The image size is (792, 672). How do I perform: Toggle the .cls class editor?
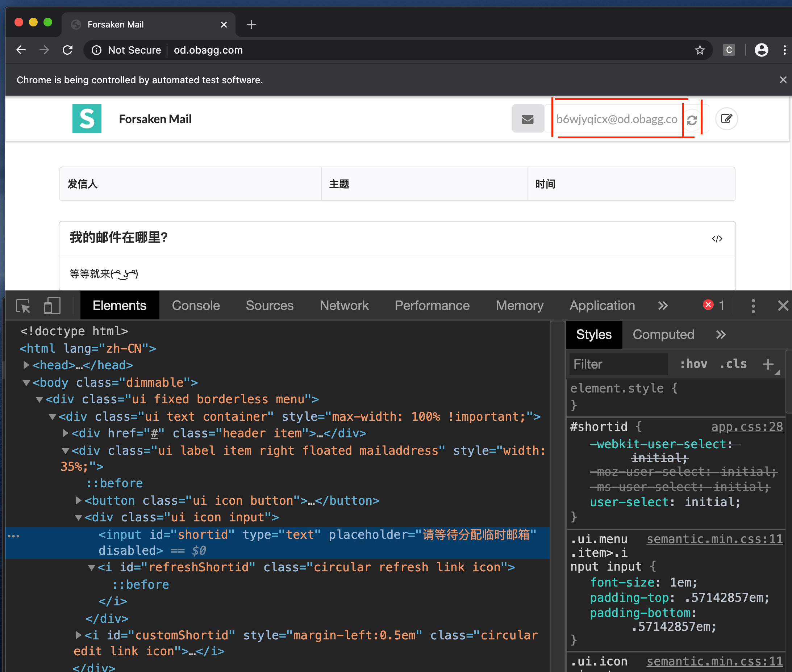[733, 364]
